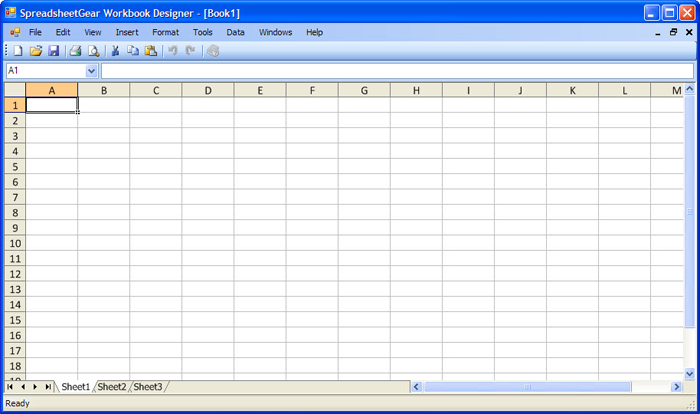Screen dimensions: 700x414
Task: Click the workbook icon left of File menu
Action: tap(15, 32)
